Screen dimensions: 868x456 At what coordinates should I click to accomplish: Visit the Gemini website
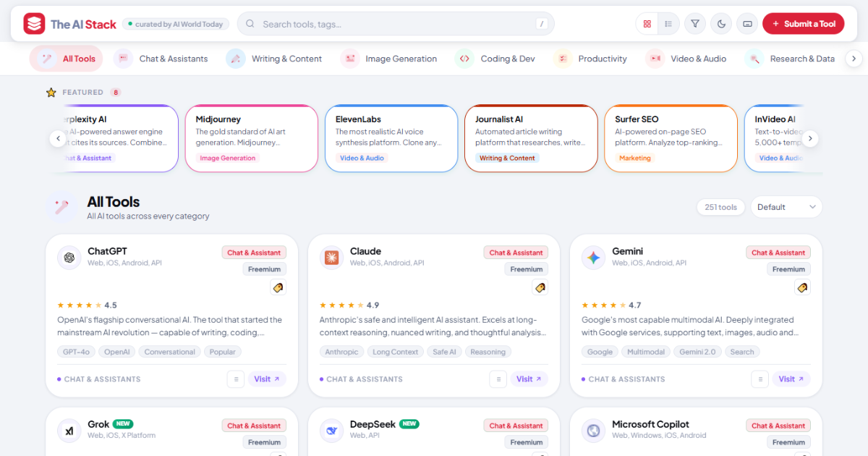click(791, 379)
